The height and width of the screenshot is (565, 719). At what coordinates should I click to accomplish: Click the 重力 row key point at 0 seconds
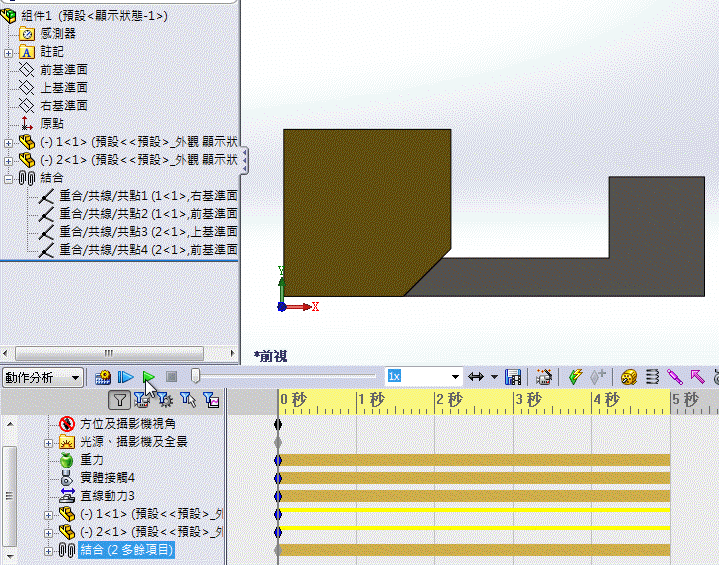pos(278,460)
